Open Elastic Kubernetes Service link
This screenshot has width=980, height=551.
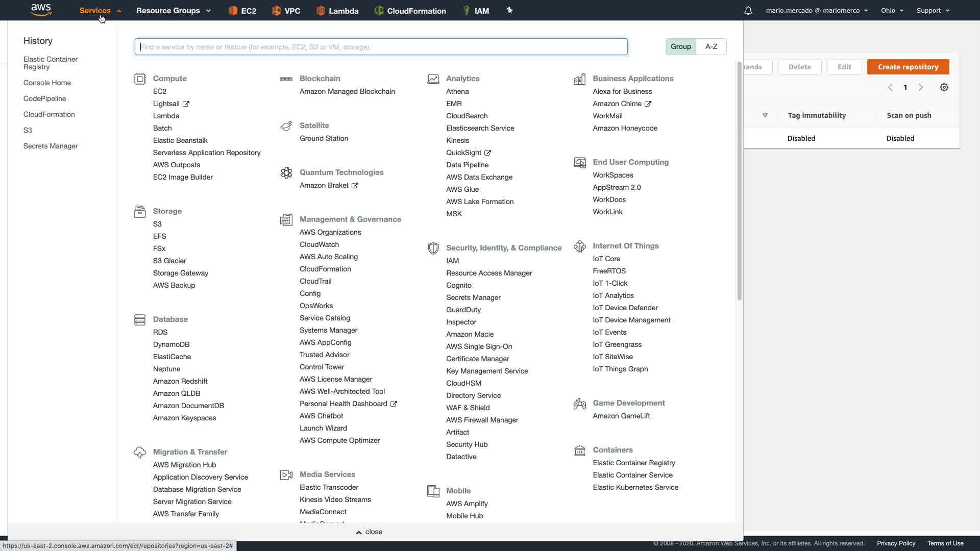tap(635, 487)
